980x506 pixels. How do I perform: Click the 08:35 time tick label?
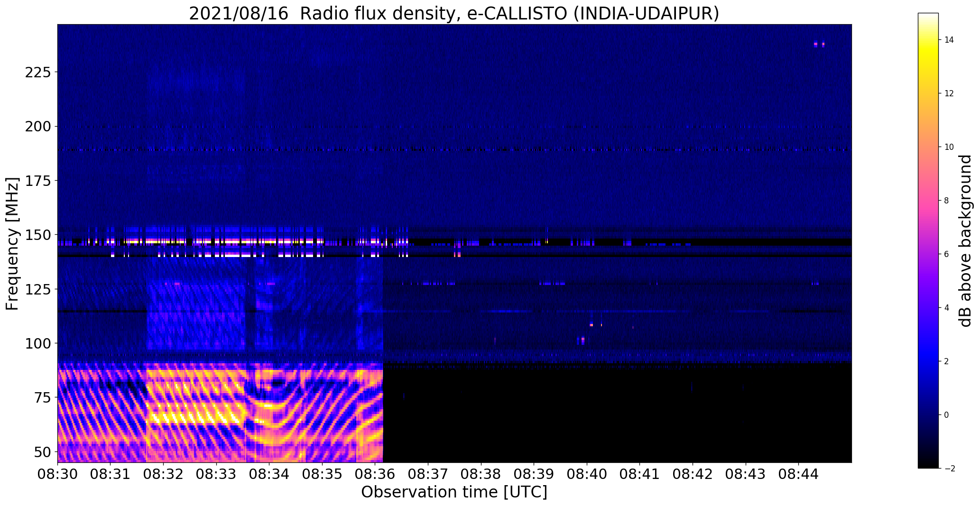322,474
